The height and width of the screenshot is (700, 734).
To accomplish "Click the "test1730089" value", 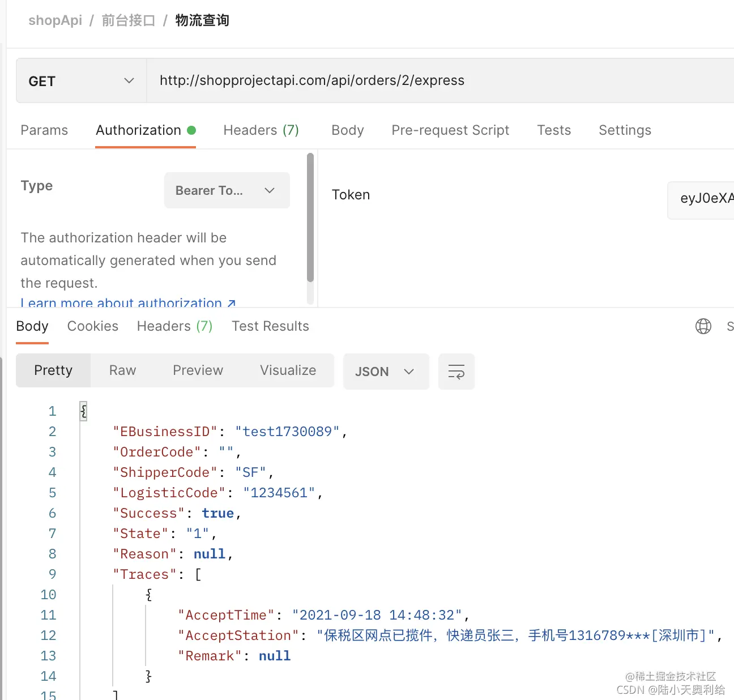I will pos(287,432).
